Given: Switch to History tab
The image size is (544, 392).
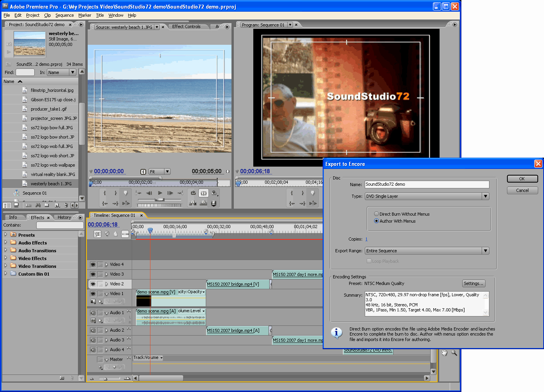Looking at the screenshot, I should [64, 217].
